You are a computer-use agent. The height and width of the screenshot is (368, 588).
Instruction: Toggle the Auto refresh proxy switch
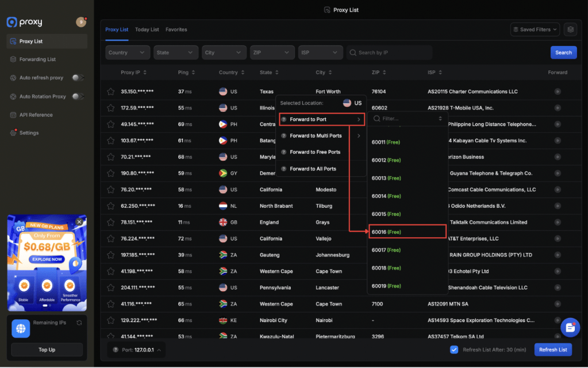pyautogui.click(x=78, y=78)
